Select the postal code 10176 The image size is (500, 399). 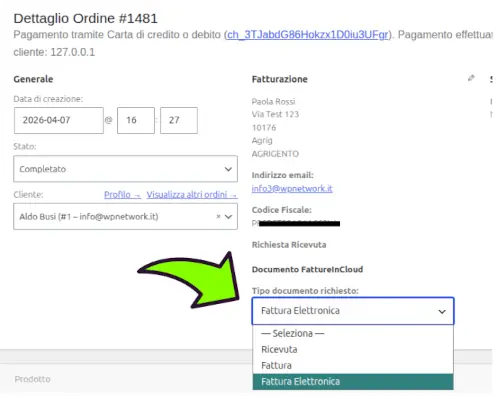(264, 128)
